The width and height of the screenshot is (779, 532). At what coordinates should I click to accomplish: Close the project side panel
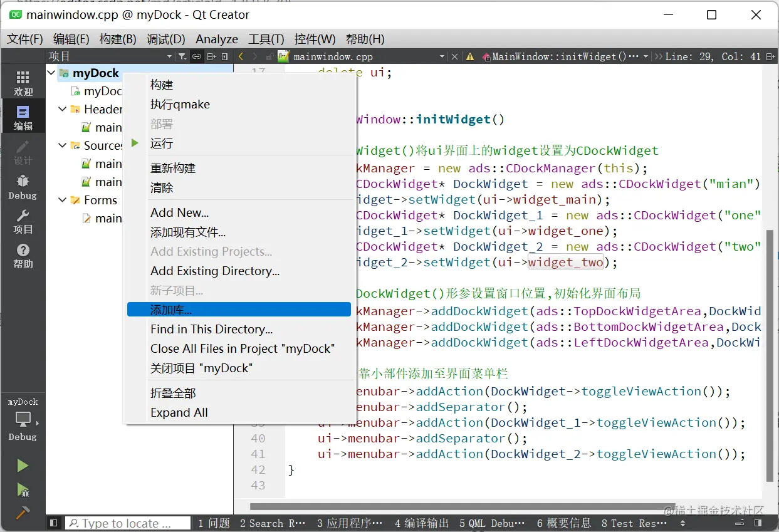pyautogui.click(x=225, y=56)
